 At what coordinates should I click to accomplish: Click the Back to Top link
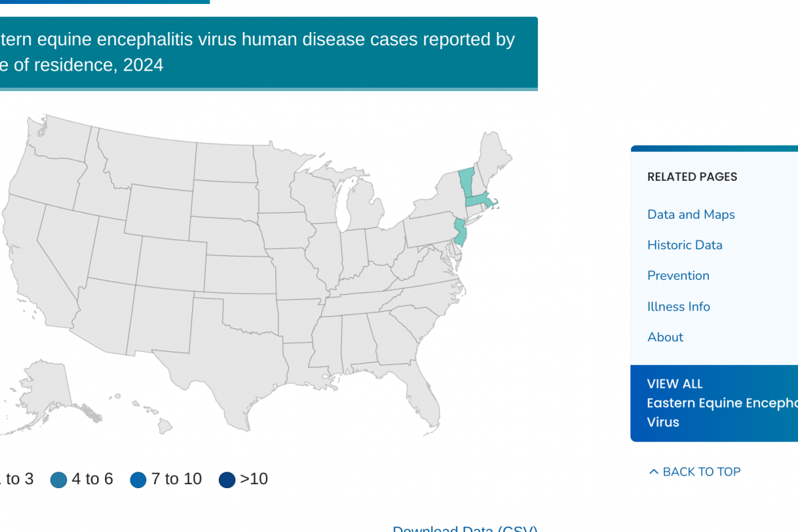point(701,471)
